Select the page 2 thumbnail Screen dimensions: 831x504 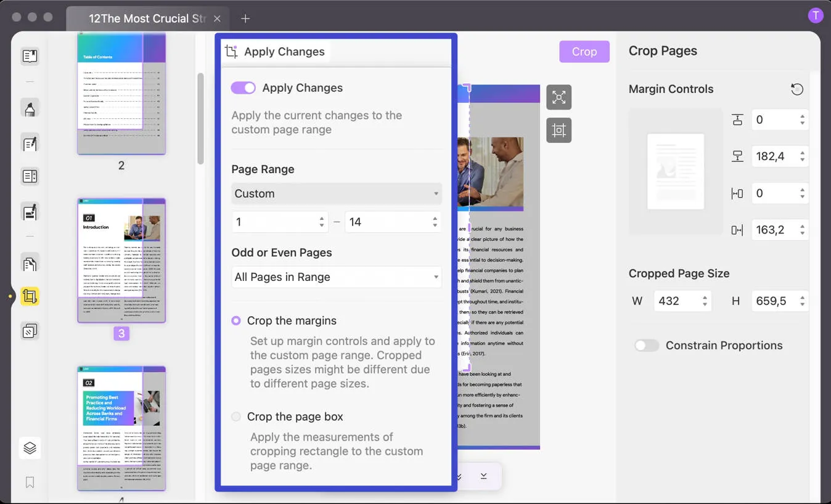pyautogui.click(x=121, y=94)
